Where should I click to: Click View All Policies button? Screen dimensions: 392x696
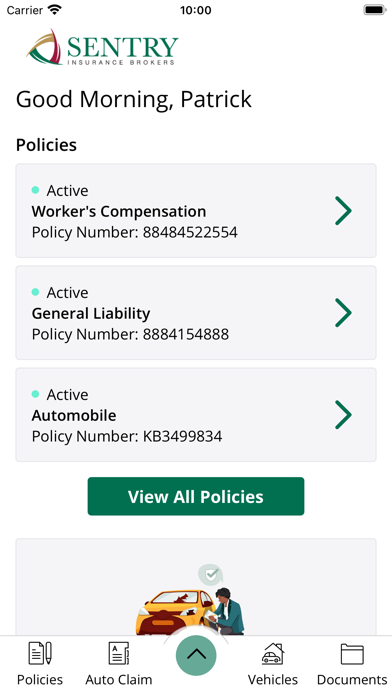(x=196, y=496)
